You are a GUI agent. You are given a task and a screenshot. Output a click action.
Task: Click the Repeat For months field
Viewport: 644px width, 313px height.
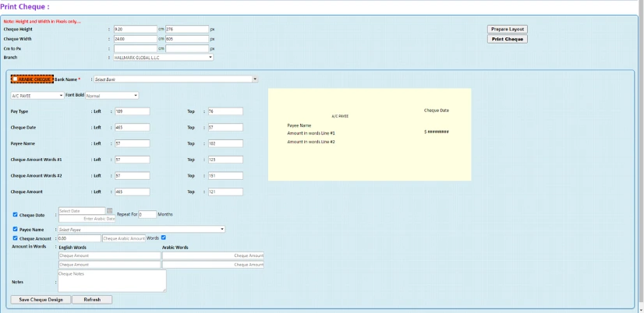coord(147,214)
